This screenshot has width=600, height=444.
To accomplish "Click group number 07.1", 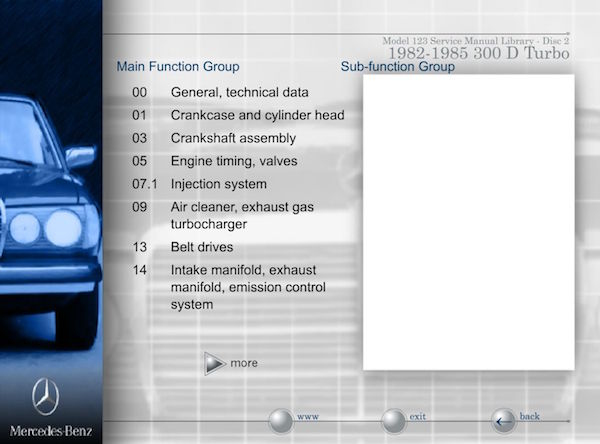I will (145, 184).
